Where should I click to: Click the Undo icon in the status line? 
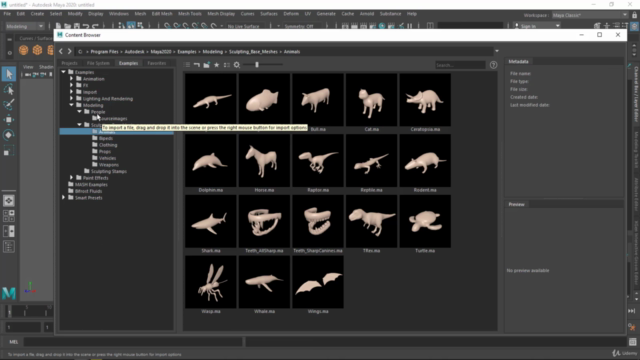[x=86, y=26]
